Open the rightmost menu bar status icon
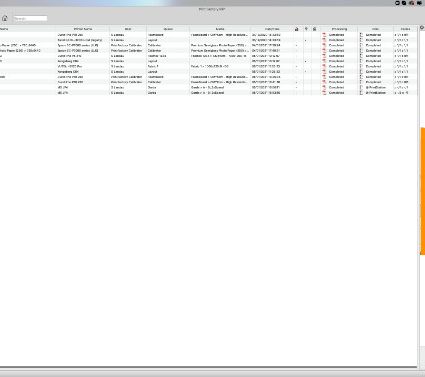The width and height of the screenshot is (425, 377). click(x=419, y=3)
